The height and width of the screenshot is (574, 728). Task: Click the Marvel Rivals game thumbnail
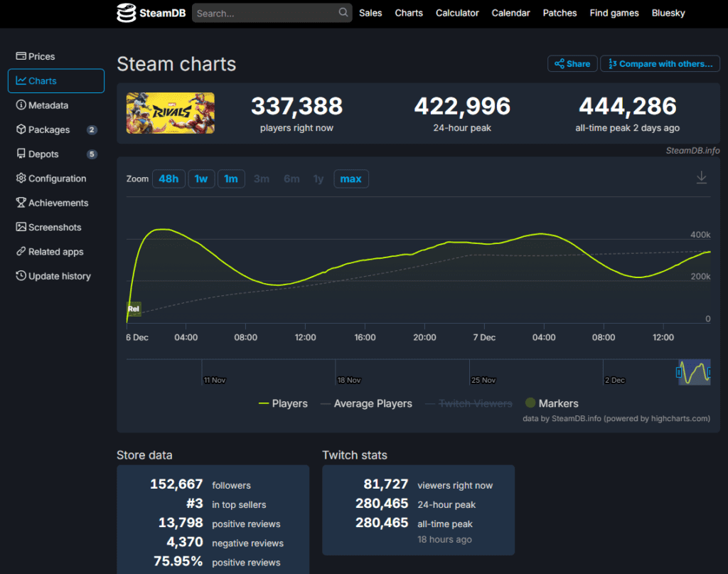pyautogui.click(x=171, y=113)
